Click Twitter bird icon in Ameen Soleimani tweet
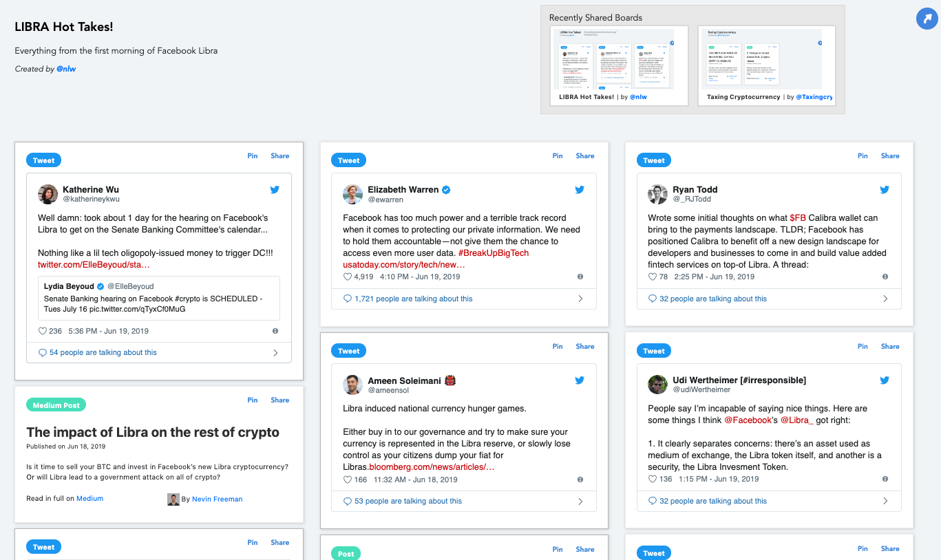This screenshot has width=941, height=560. [580, 380]
